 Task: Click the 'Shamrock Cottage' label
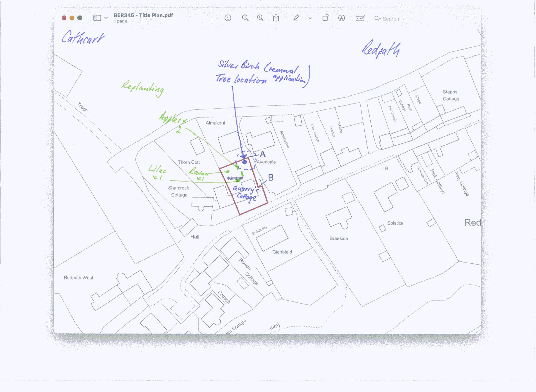(x=178, y=191)
